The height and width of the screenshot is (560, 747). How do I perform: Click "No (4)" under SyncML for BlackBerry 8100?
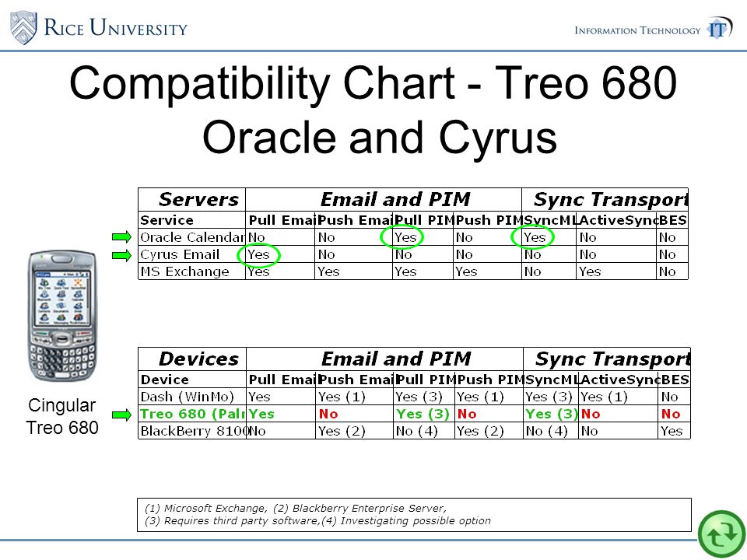coord(547,431)
